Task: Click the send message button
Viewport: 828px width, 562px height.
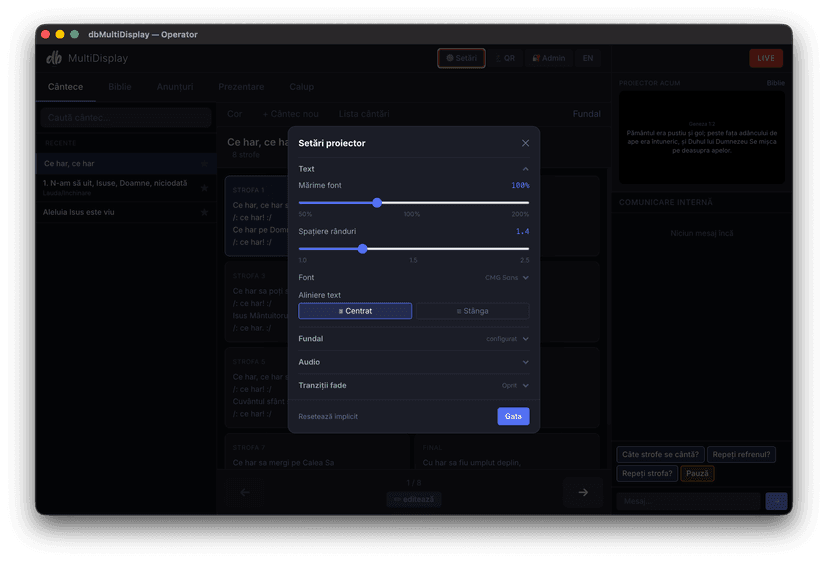Action: pyautogui.click(x=776, y=501)
